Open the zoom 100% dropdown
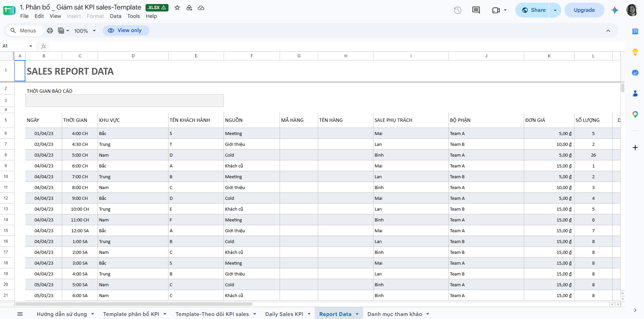Screen dimensions: 644x319 pos(85,31)
